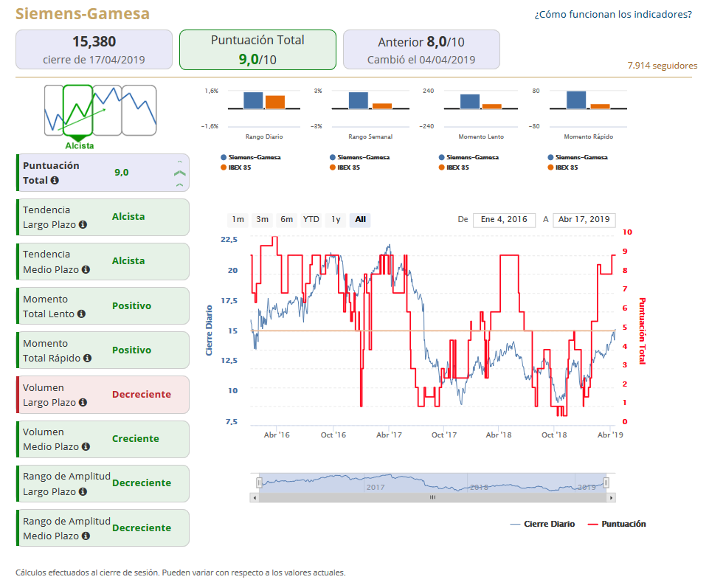Toggle IBEX 35 in Momento Lento legend
Screen dimensions: 709x588
point(454,167)
